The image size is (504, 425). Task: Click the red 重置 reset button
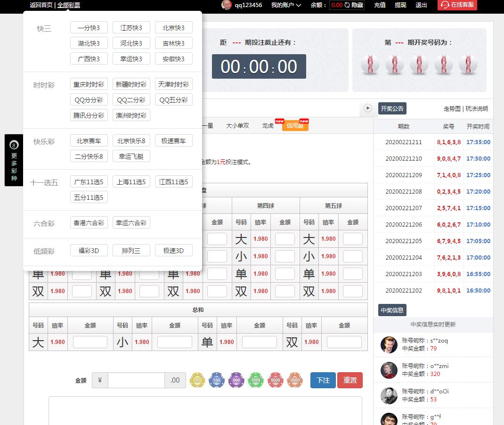tap(350, 380)
